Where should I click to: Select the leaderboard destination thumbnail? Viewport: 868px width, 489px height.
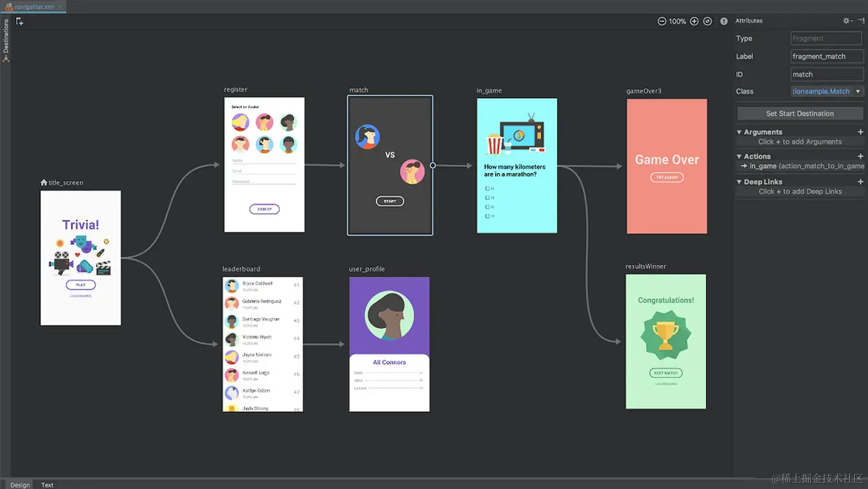pos(263,345)
